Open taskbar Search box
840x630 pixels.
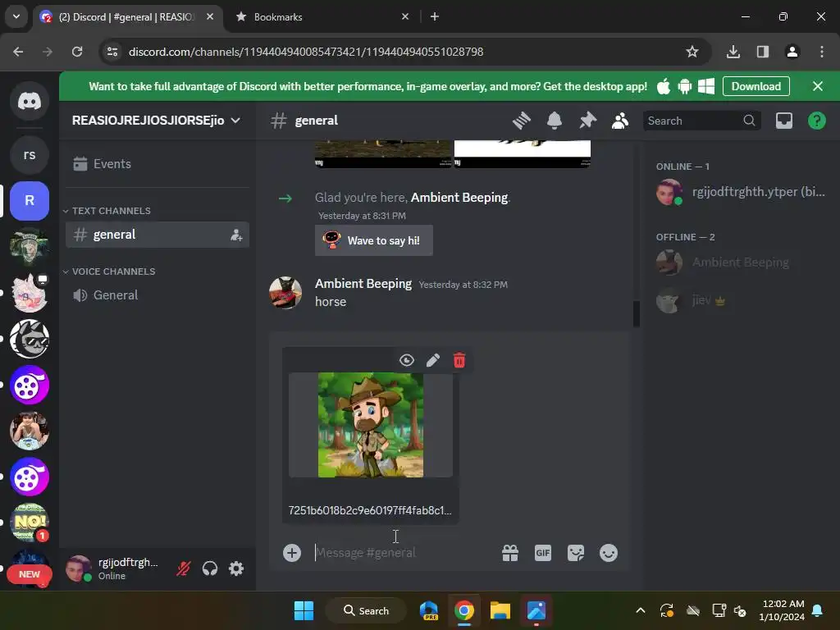[367, 610]
